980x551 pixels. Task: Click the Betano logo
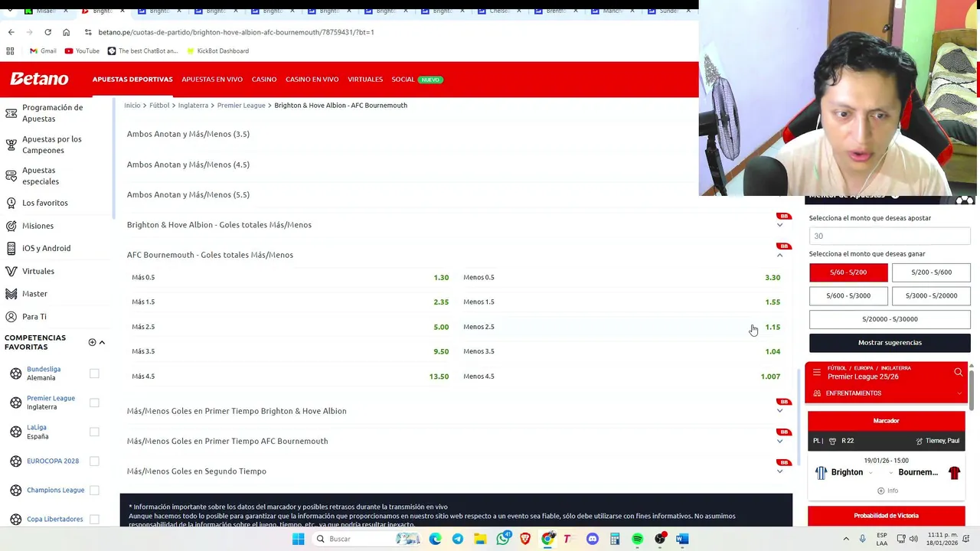click(39, 79)
